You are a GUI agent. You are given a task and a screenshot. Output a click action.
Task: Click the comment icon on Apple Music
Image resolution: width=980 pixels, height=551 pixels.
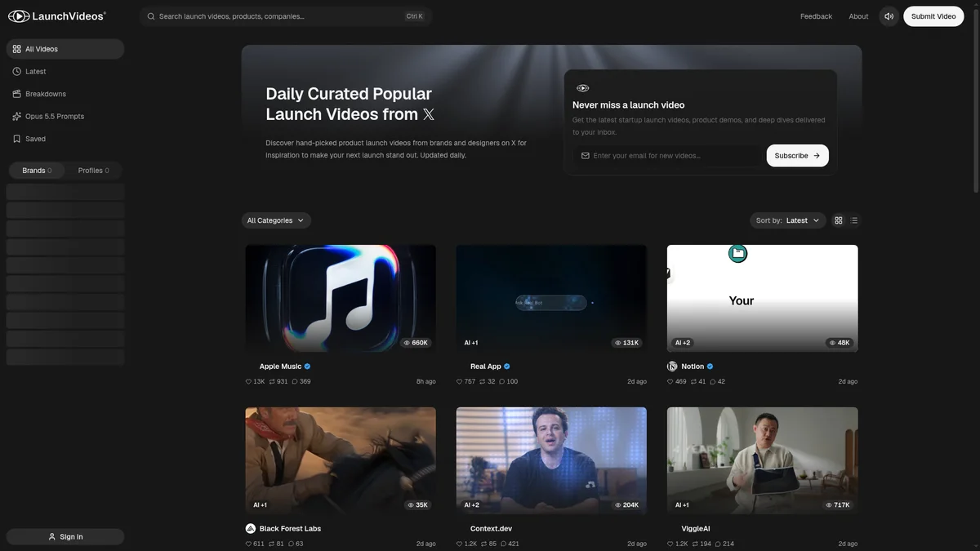tap(295, 381)
